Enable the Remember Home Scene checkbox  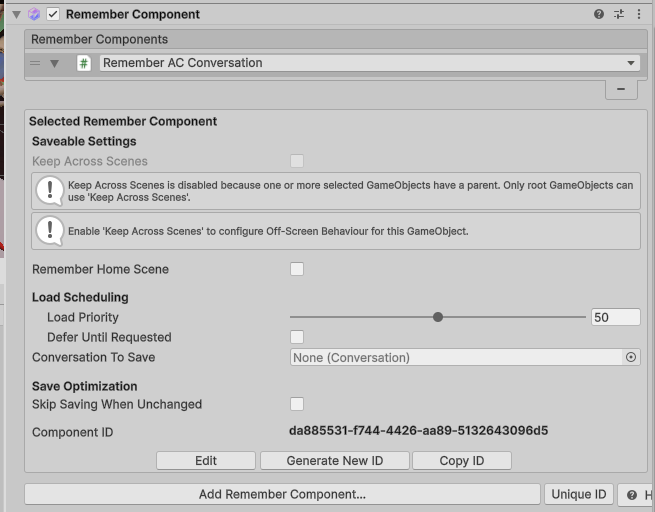point(297,269)
